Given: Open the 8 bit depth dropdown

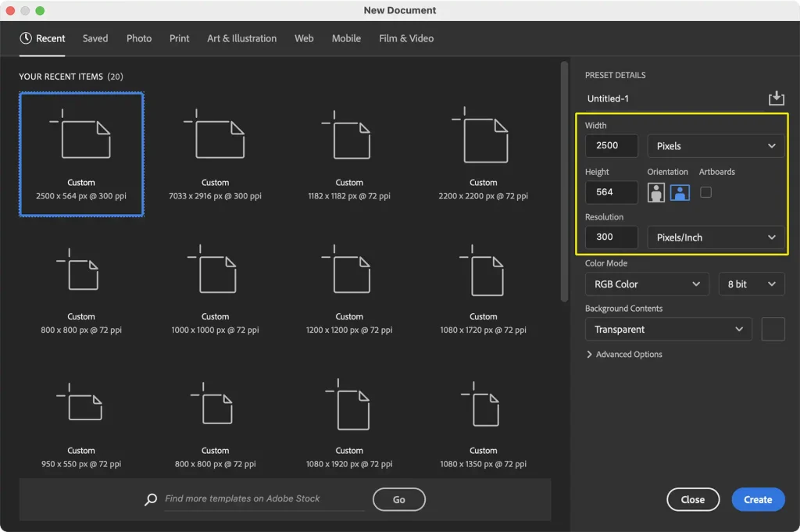Looking at the screenshot, I should point(751,284).
